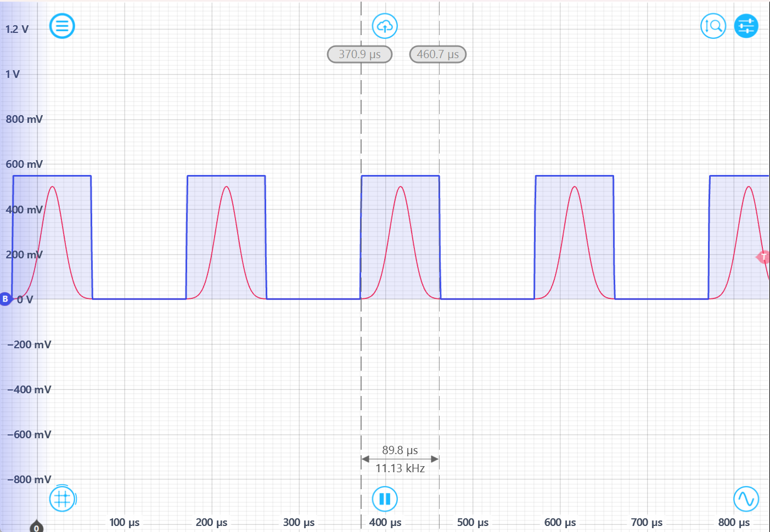Select the 370.9 µs cursor label
Image resolution: width=770 pixels, height=532 pixels.
pyautogui.click(x=359, y=54)
